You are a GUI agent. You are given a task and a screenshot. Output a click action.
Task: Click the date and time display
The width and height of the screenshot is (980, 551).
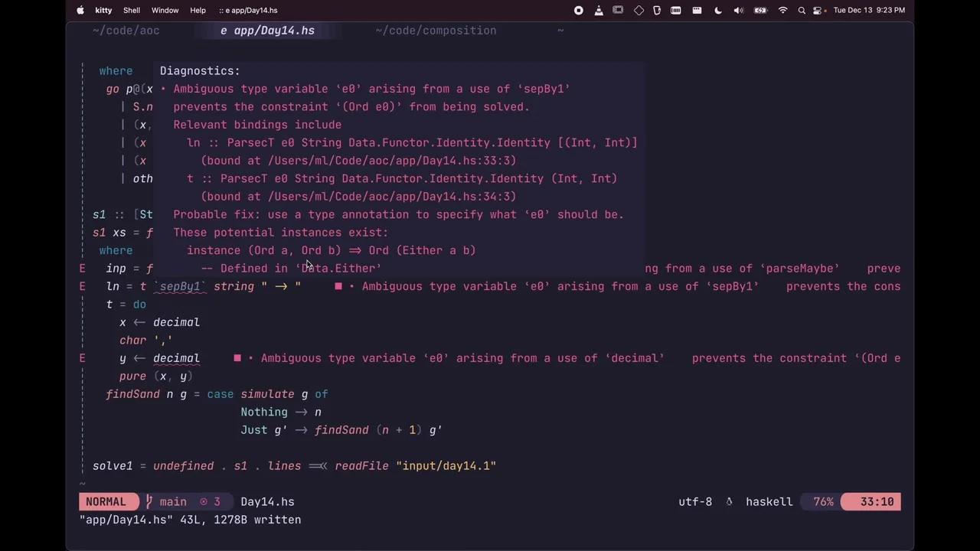869,10
